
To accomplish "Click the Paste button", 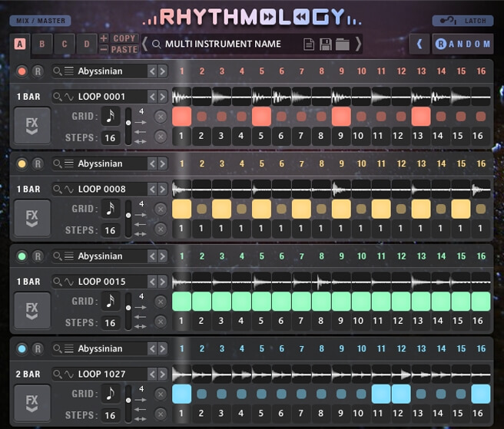I will pyautogui.click(x=124, y=49).
